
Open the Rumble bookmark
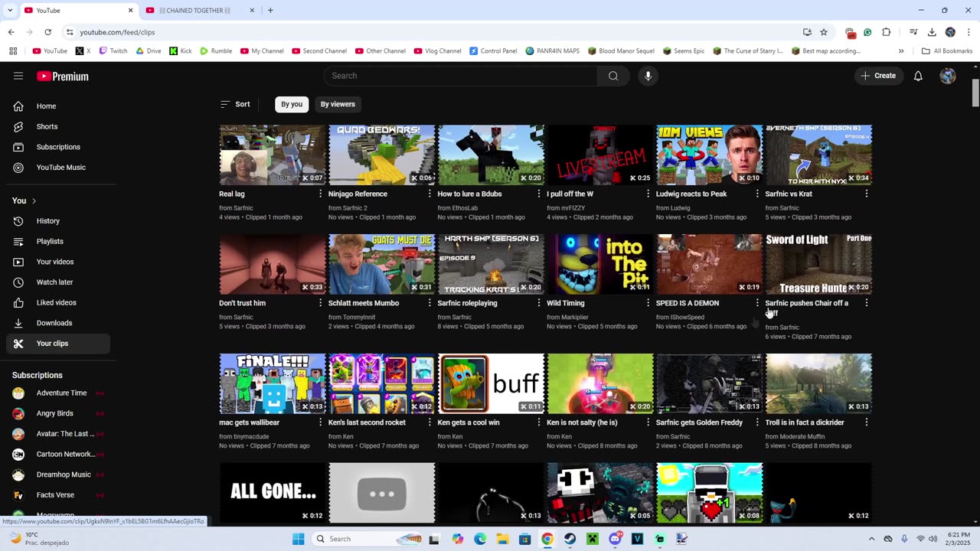[x=216, y=51]
